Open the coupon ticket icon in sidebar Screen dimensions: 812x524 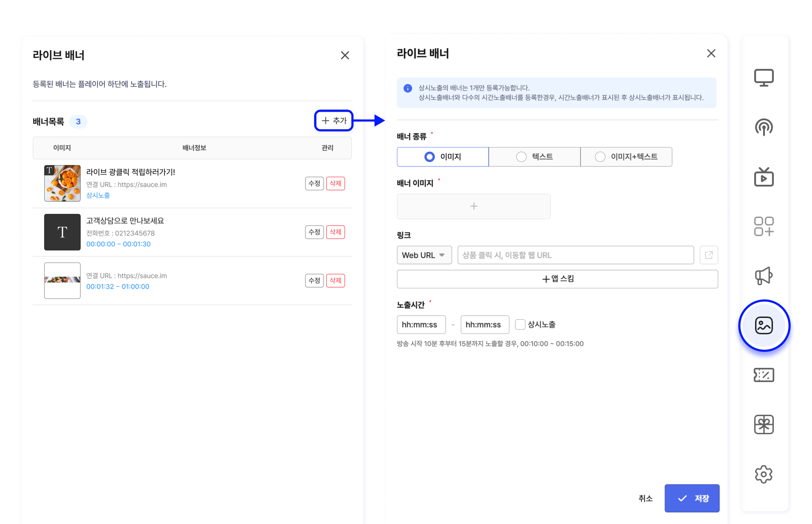[x=763, y=375]
